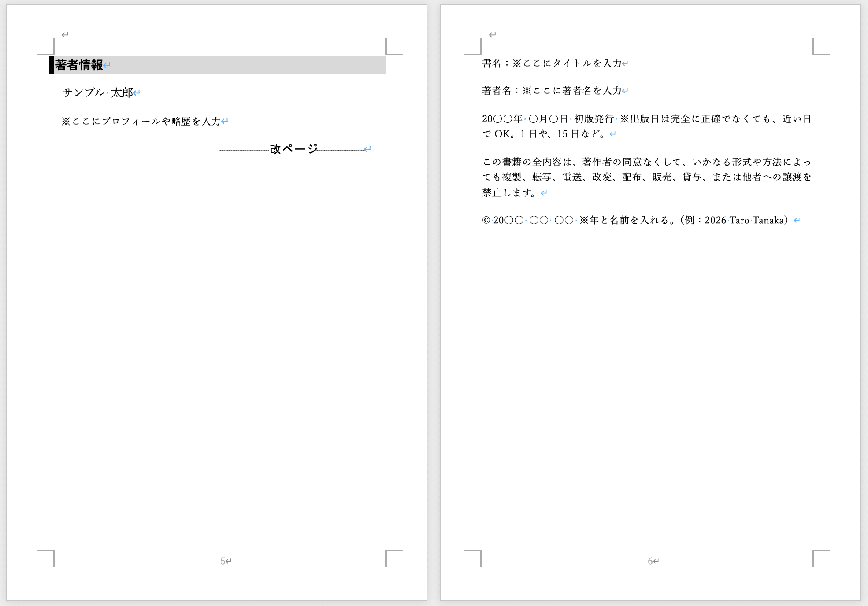The width and height of the screenshot is (868, 606).
Task: Click the line ending with 他者への譲渡を
Action: pyautogui.click(x=646, y=177)
